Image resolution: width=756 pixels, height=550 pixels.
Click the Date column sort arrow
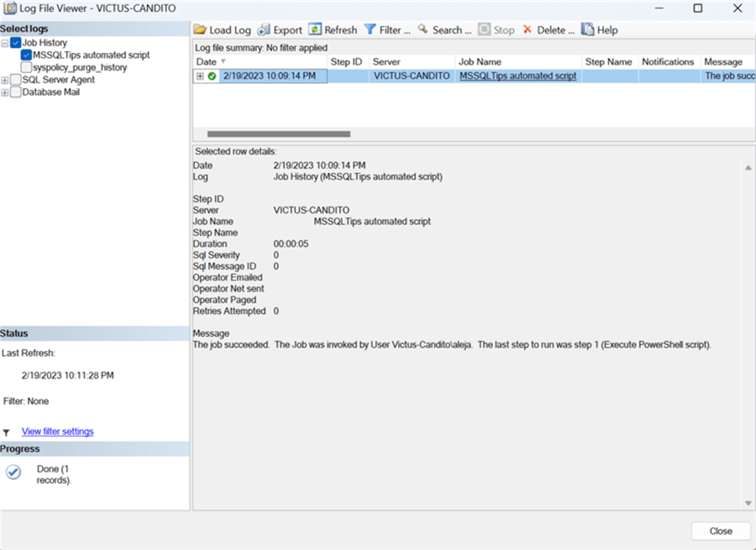point(223,61)
